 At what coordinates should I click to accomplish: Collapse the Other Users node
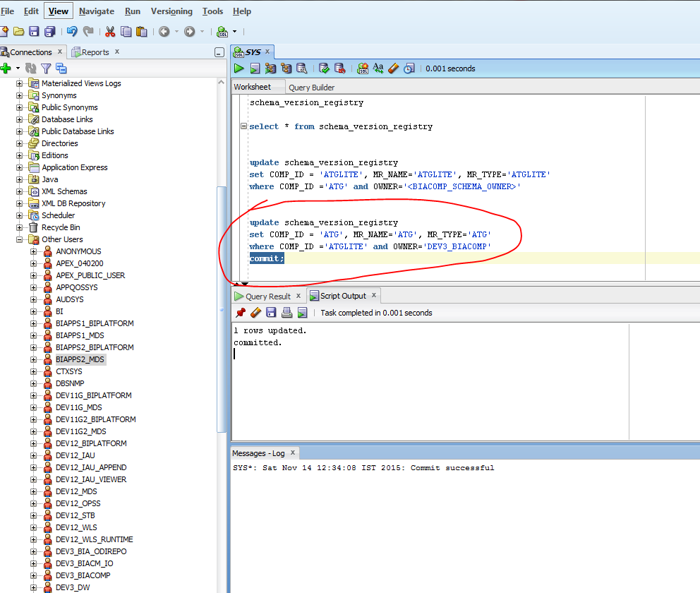point(19,239)
